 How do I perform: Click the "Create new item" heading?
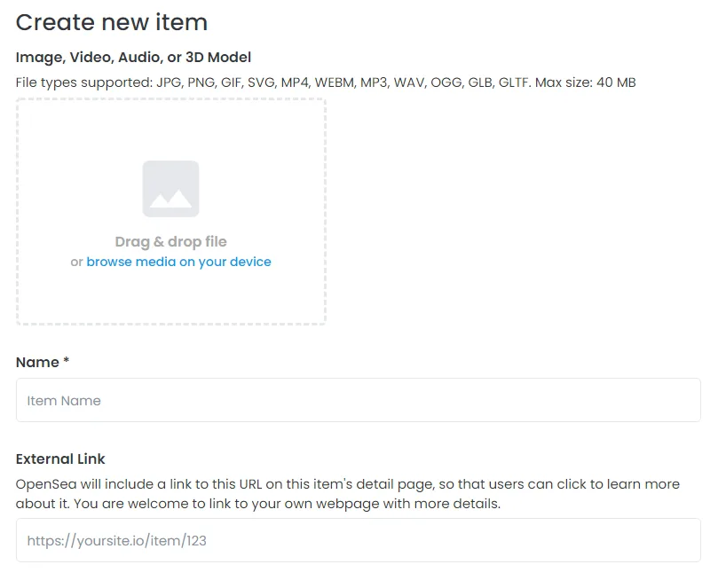pyautogui.click(x=112, y=22)
